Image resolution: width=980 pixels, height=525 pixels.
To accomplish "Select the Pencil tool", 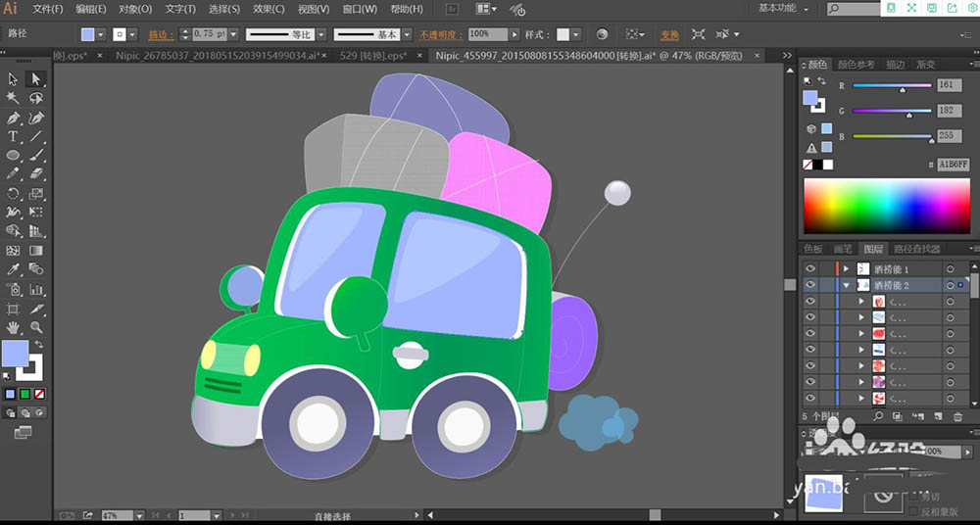I will (x=13, y=173).
